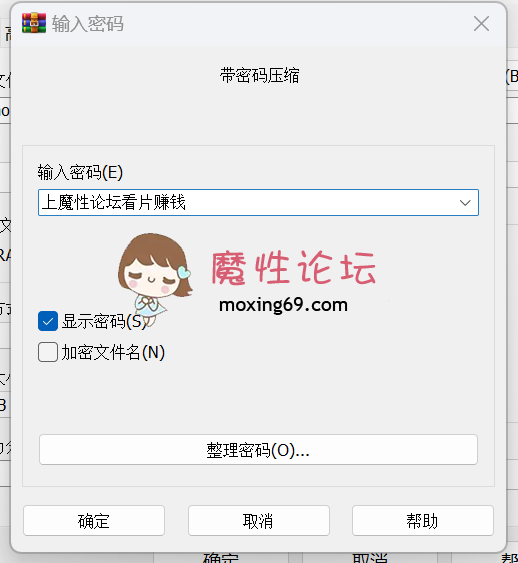This screenshot has height=563, width=518.
Task: Click the cartoon girl watermark image
Action: 154,276
